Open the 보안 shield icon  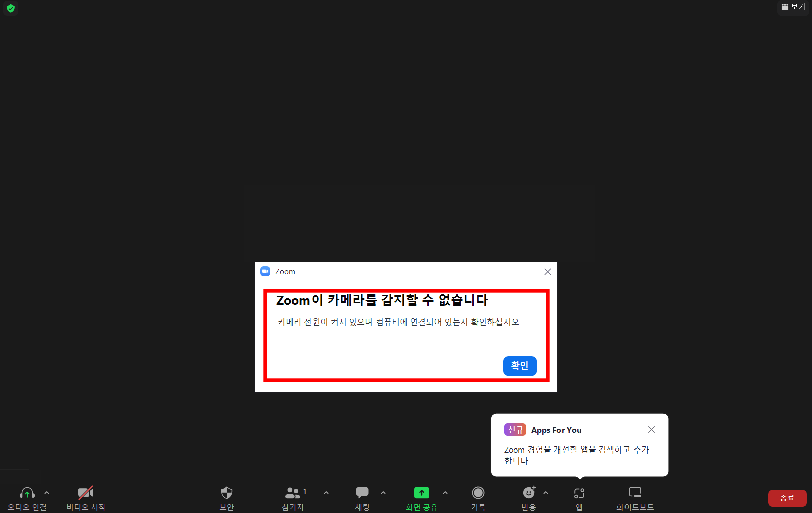(x=227, y=493)
